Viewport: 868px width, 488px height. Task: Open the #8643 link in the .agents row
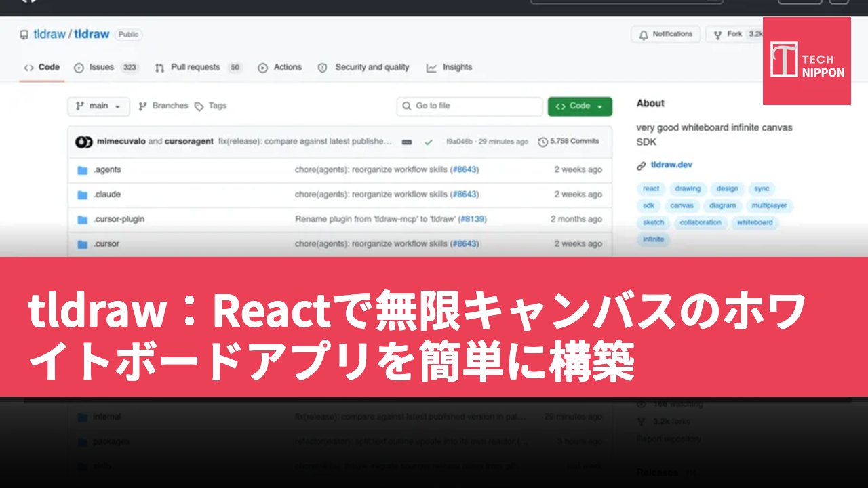click(x=465, y=170)
